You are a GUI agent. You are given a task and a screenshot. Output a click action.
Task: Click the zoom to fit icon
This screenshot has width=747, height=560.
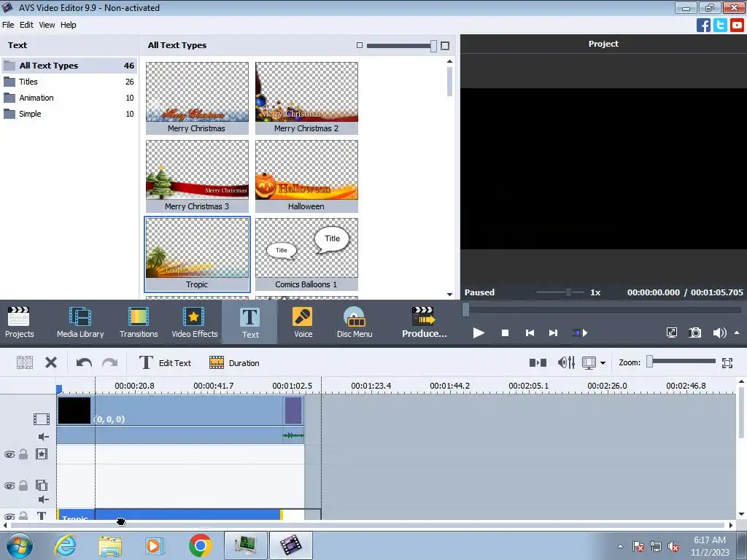[x=727, y=363]
